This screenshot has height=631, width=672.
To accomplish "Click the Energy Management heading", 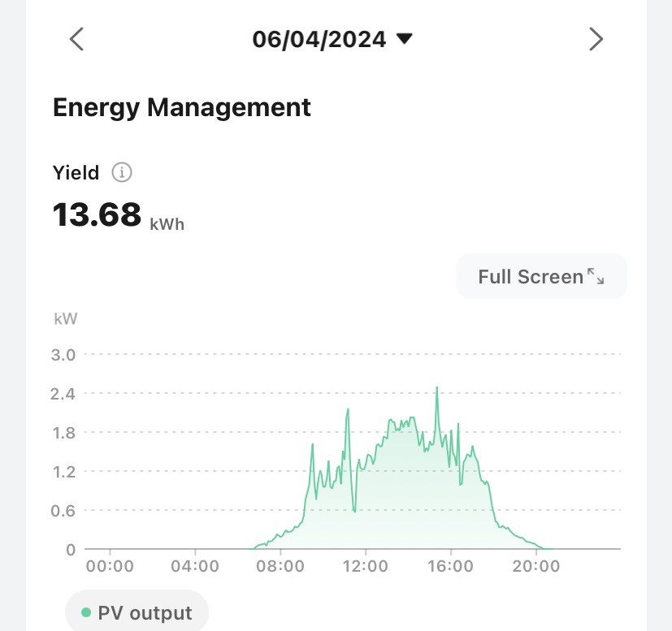I will (182, 107).
